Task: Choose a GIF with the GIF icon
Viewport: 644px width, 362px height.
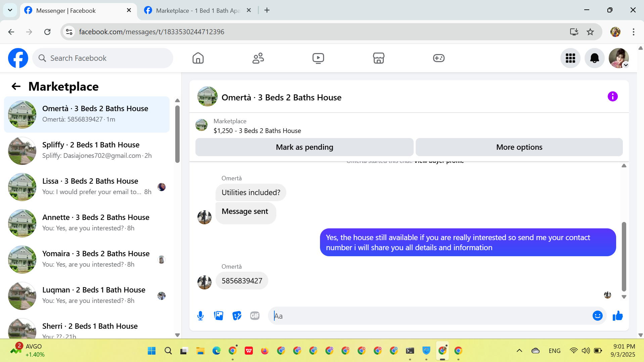Action: [x=255, y=316]
